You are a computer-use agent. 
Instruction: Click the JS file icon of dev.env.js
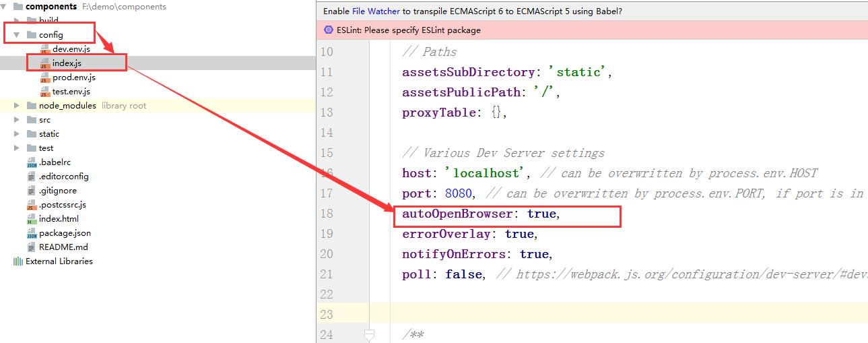[x=45, y=49]
